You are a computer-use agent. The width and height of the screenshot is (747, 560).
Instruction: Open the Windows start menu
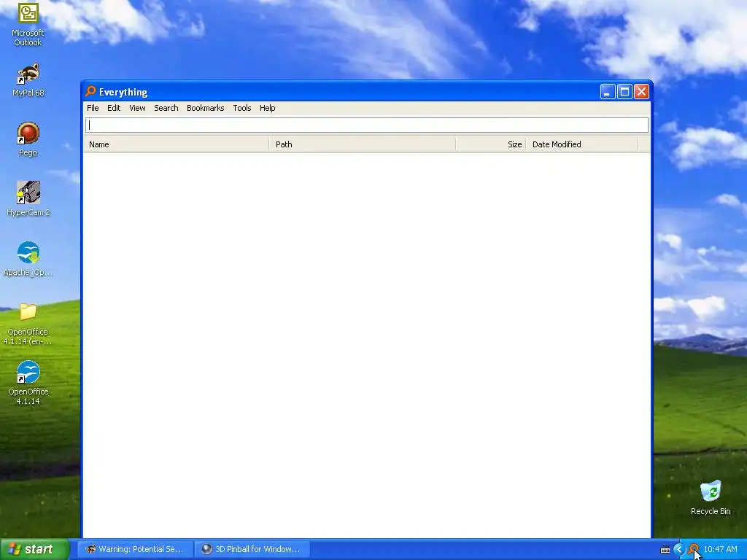35,549
